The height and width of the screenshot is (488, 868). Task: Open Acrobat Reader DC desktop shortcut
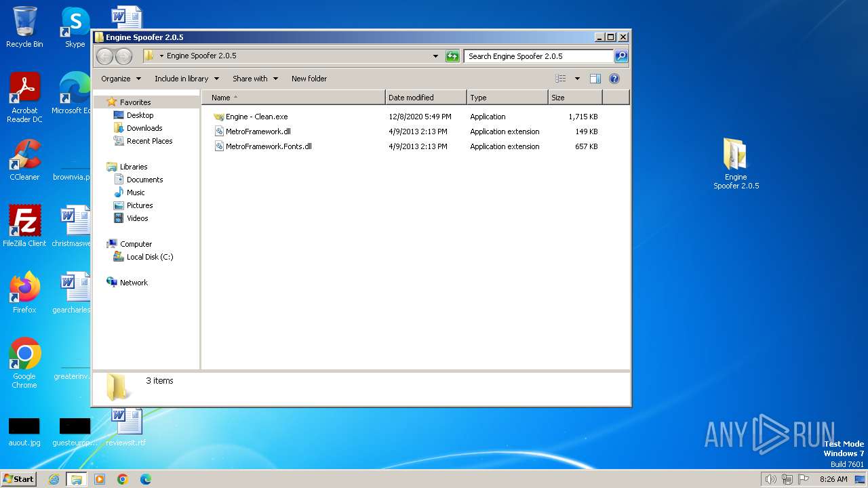tap(24, 97)
